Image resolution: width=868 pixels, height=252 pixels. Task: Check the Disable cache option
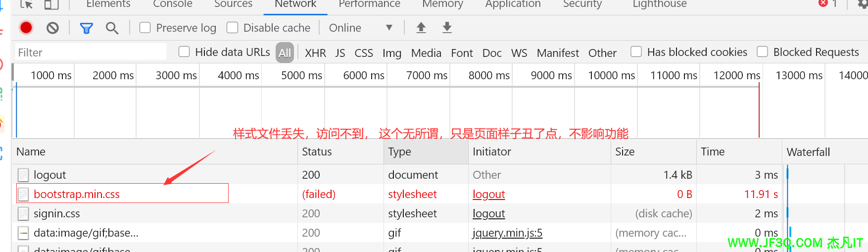click(x=233, y=28)
